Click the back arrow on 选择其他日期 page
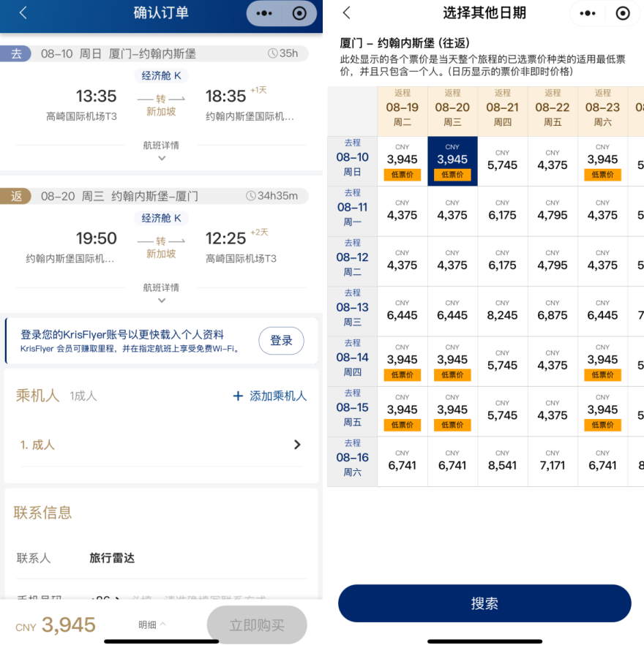Image resolution: width=644 pixels, height=645 pixels. (x=345, y=13)
